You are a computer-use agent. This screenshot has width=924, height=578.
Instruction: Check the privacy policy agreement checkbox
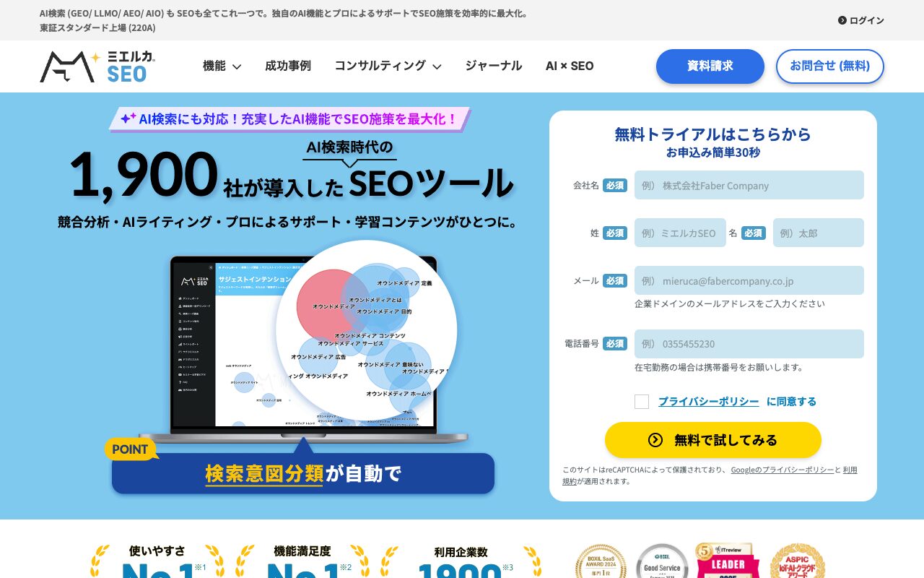642,402
